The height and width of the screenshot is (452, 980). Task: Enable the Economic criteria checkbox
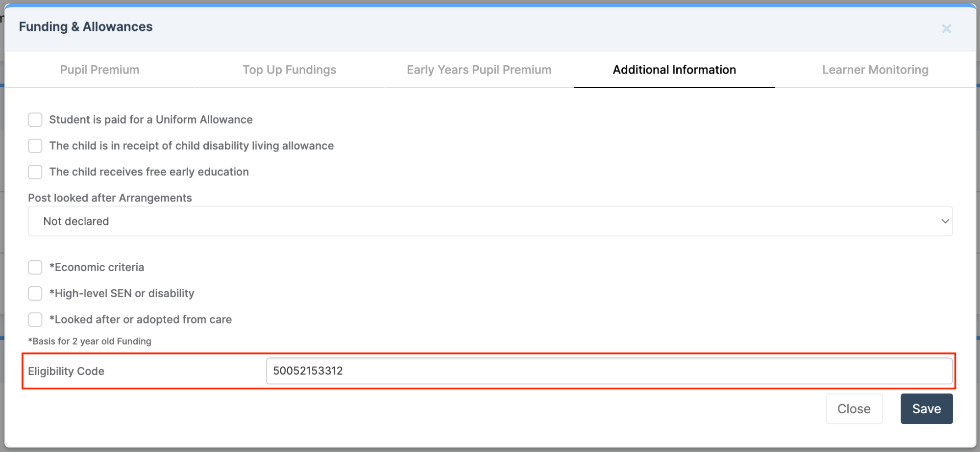(x=35, y=267)
